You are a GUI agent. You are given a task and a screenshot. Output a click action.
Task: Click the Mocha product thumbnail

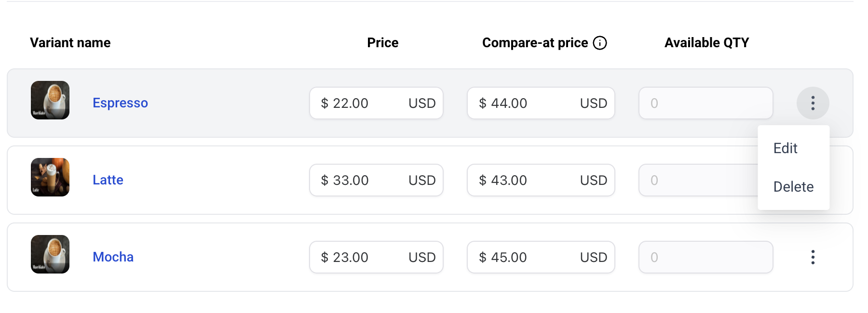(x=50, y=254)
